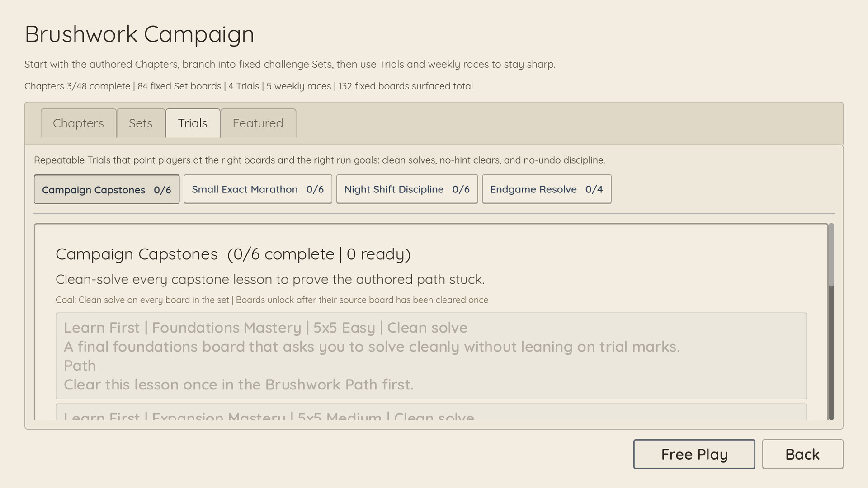The image size is (868, 488).
Task: Click the Campaign Capstones panel heading
Action: (233, 254)
